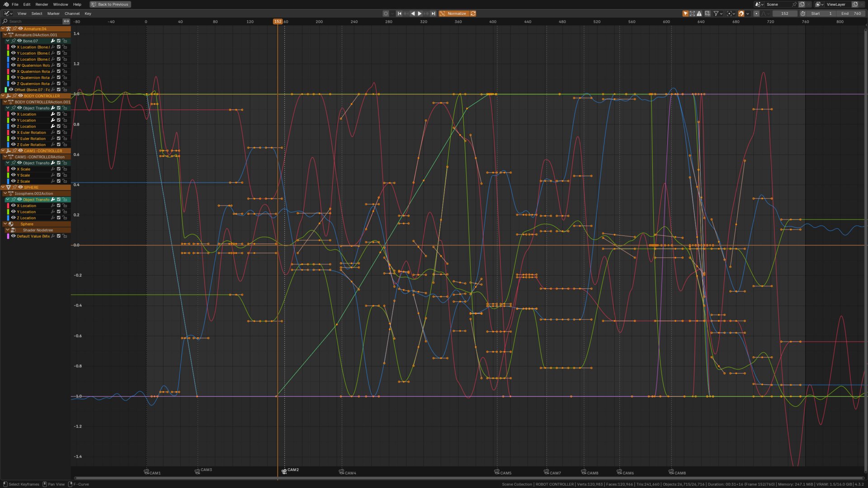Open the Marker menu
Screen dimensions: 868x488
[x=53, y=14]
